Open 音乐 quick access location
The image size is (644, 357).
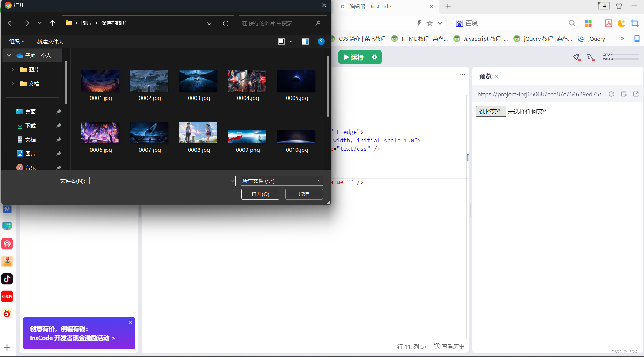pyautogui.click(x=30, y=168)
